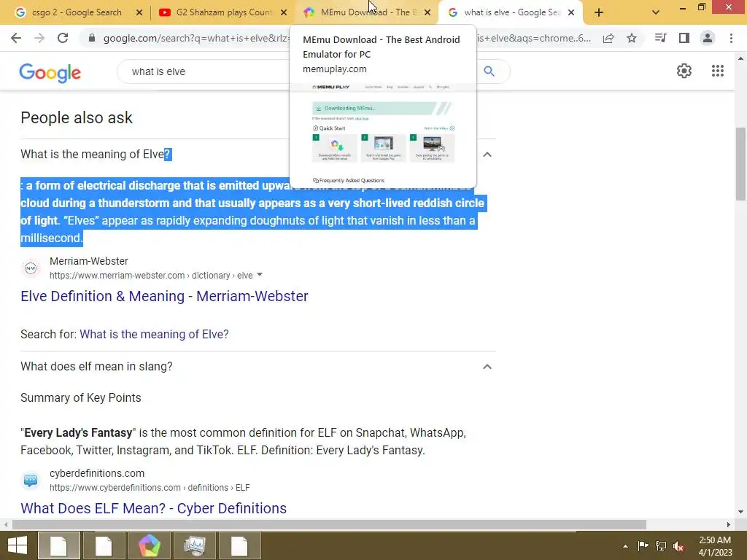Switch to G2 Shahzam YouTube tab
747x560 pixels.
[224, 12]
